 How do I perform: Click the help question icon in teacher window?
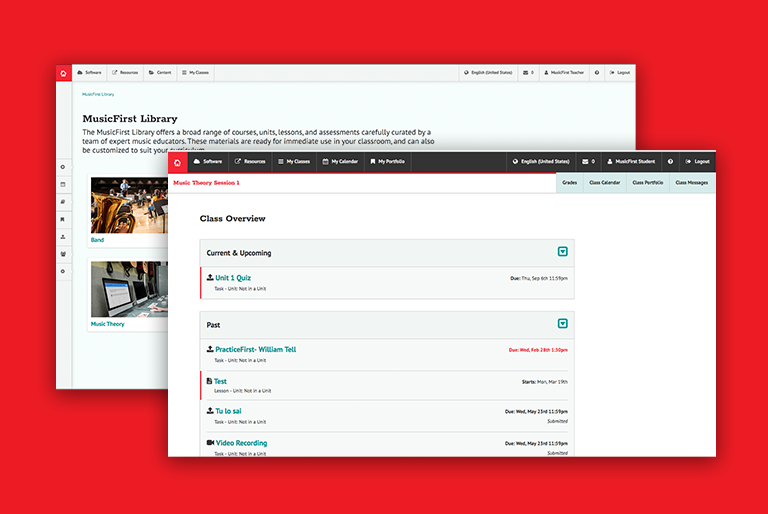(597, 73)
